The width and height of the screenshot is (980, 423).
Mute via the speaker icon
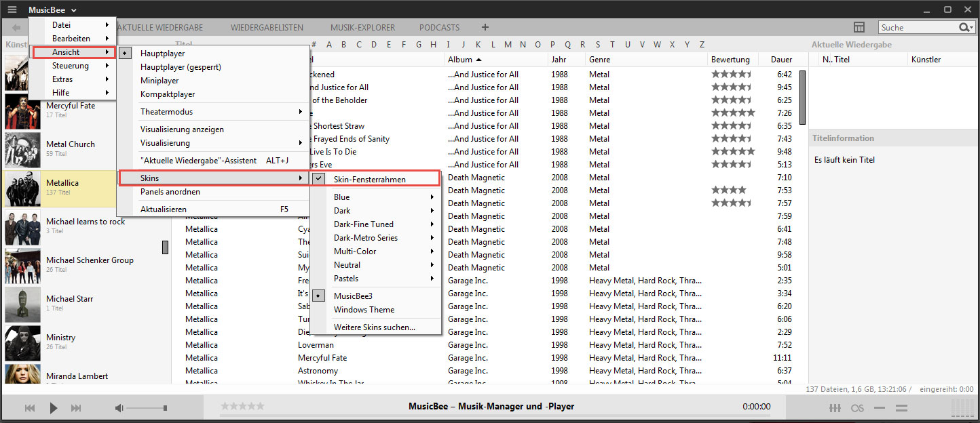point(119,408)
